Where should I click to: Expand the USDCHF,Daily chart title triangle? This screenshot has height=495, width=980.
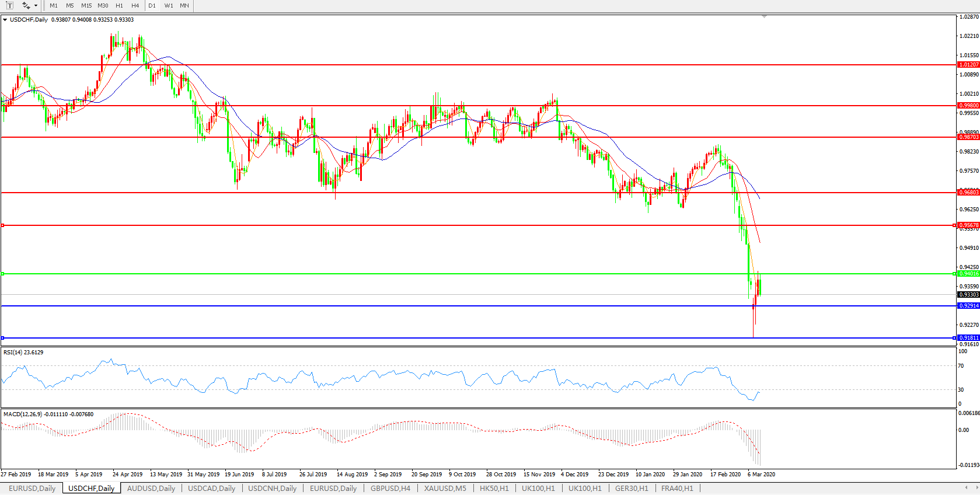pos(5,20)
